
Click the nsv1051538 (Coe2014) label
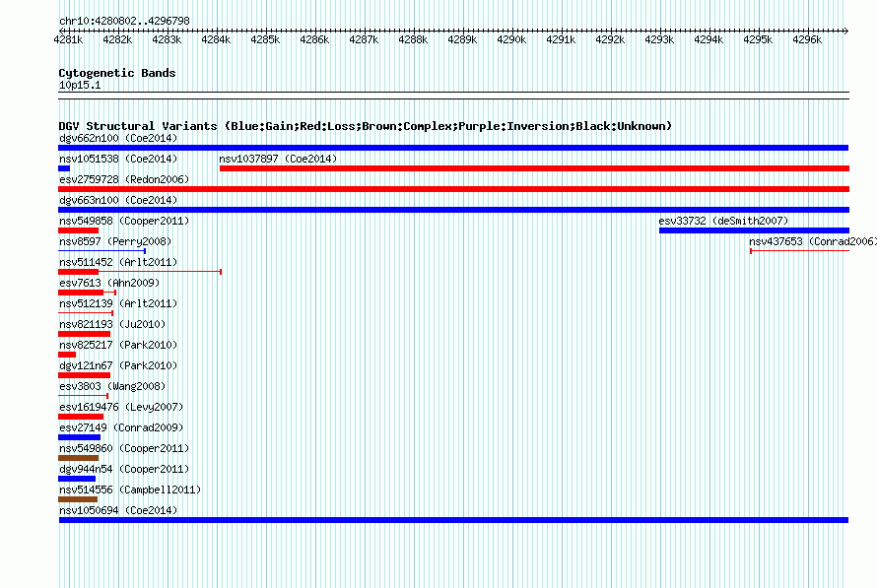point(118,159)
